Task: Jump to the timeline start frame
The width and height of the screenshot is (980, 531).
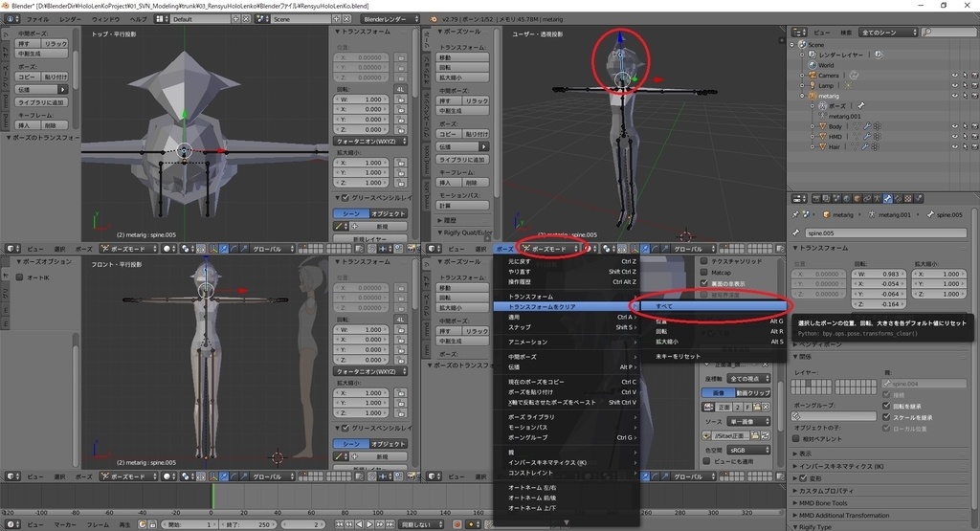Action: point(340,524)
